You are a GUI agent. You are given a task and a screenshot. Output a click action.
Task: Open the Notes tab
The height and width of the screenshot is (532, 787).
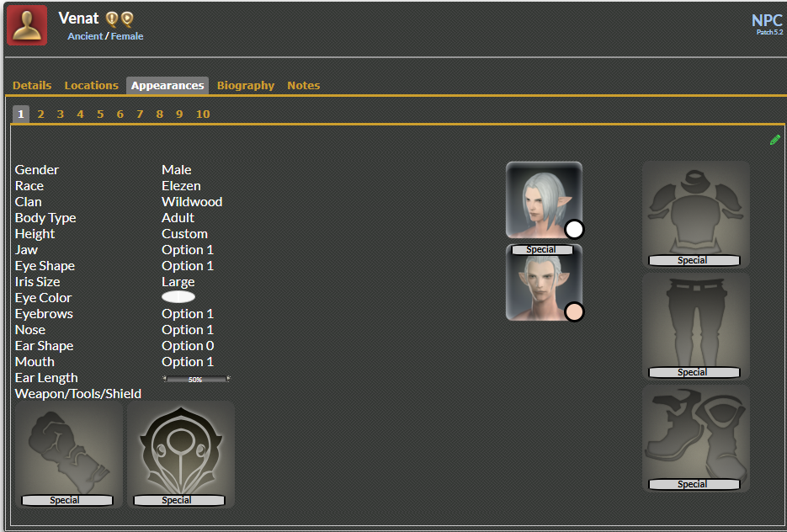coord(304,85)
